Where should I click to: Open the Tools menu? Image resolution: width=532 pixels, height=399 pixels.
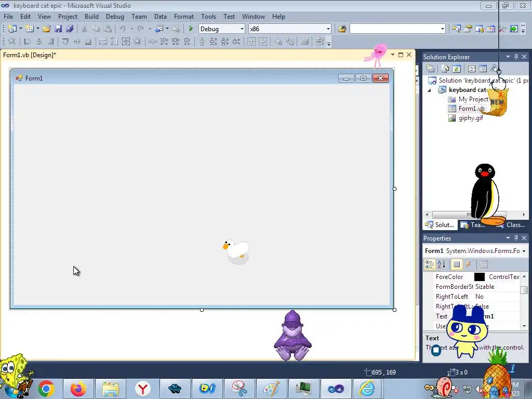208,16
